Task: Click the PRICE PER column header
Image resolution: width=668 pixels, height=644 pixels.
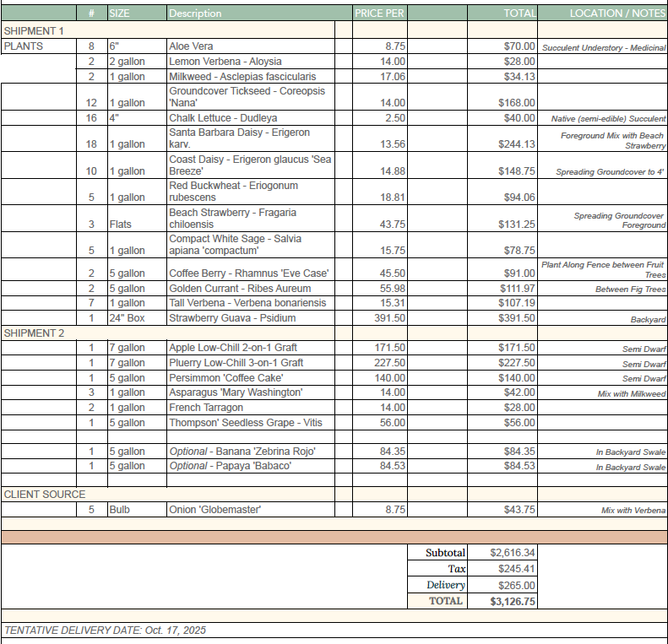Action: (x=378, y=14)
